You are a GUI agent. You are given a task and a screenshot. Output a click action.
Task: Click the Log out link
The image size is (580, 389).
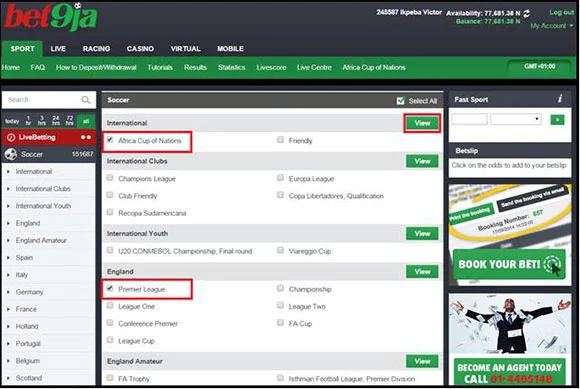(562, 12)
